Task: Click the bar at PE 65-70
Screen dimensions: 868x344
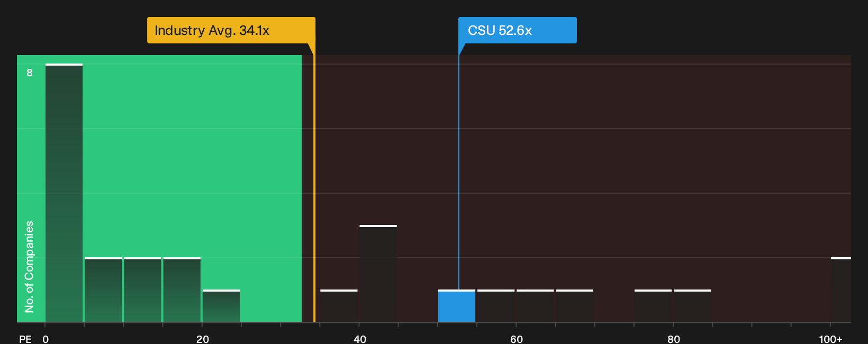Action: [x=575, y=306]
